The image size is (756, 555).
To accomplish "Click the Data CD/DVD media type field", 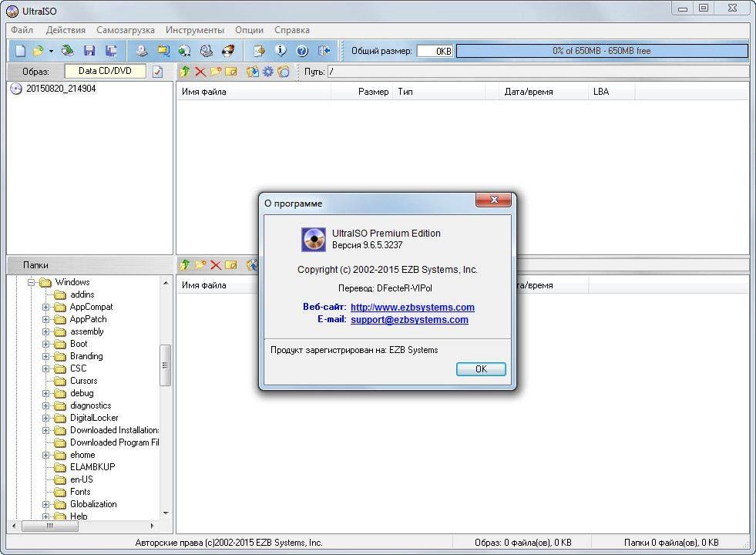I will tap(105, 71).
